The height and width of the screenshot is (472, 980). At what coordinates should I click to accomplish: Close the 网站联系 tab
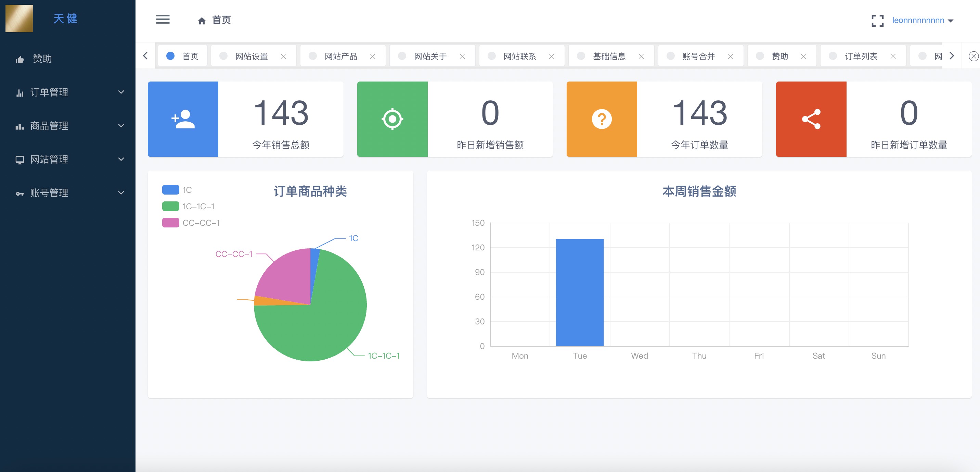coord(551,56)
